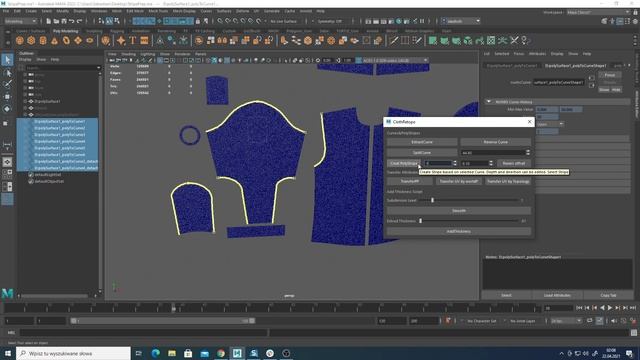Create a polygon sphere from the shelf
The image size is (640, 360).
click(x=20, y=40)
